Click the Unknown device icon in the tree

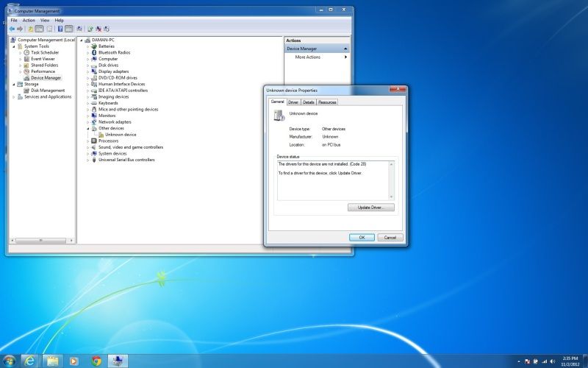[101, 135]
